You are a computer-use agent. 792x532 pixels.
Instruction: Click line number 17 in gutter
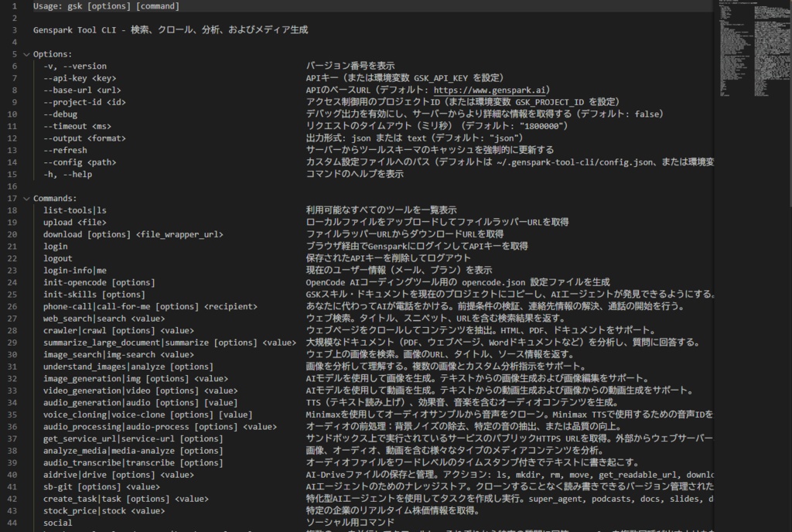[12, 199]
